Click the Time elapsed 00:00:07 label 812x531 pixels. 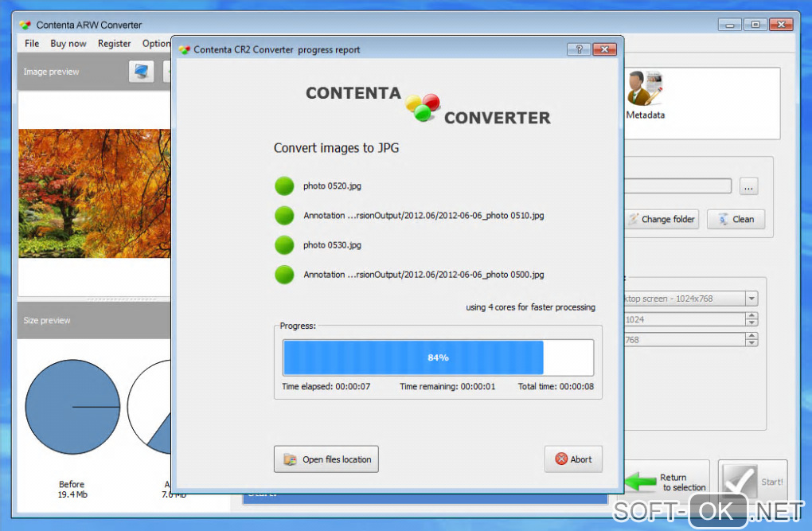(326, 386)
